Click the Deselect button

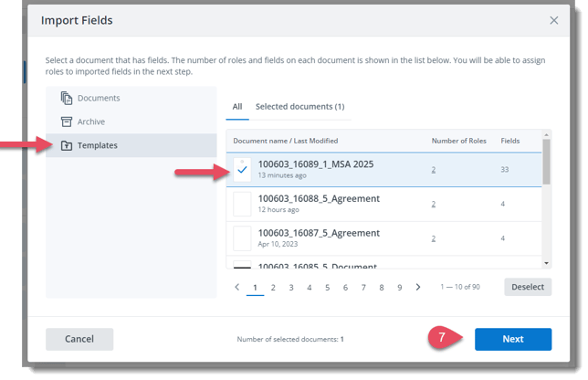527,287
